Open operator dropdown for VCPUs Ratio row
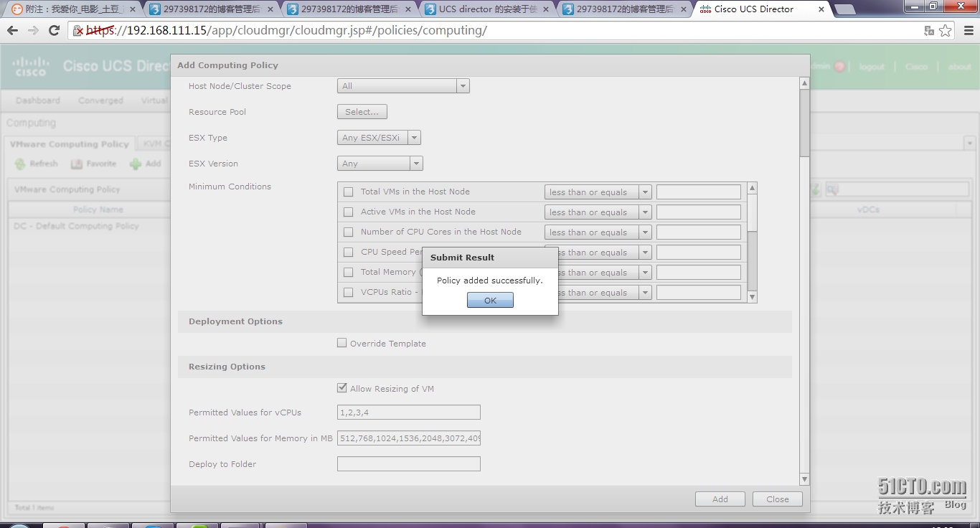The height and width of the screenshot is (528, 980). pos(645,293)
